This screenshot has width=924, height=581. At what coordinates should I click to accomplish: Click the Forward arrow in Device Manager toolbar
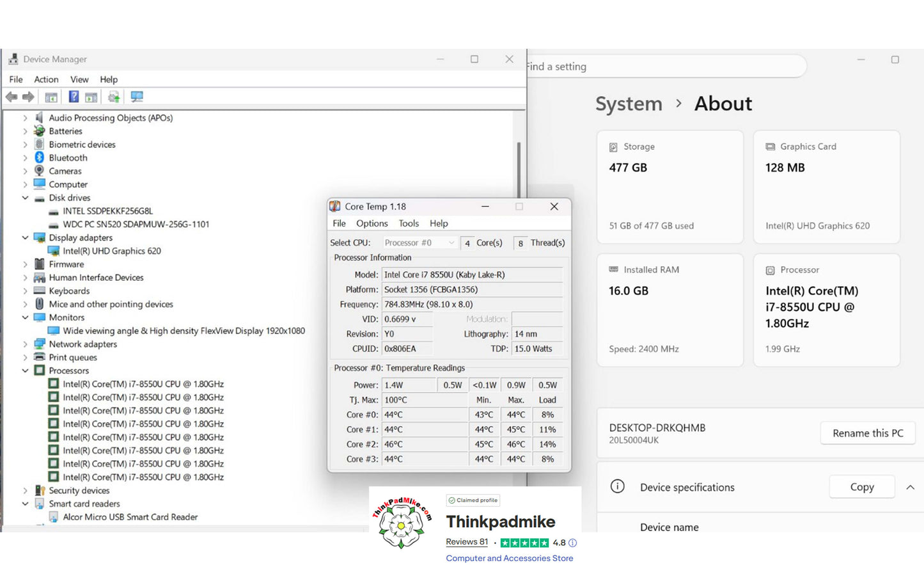tap(28, 97)
